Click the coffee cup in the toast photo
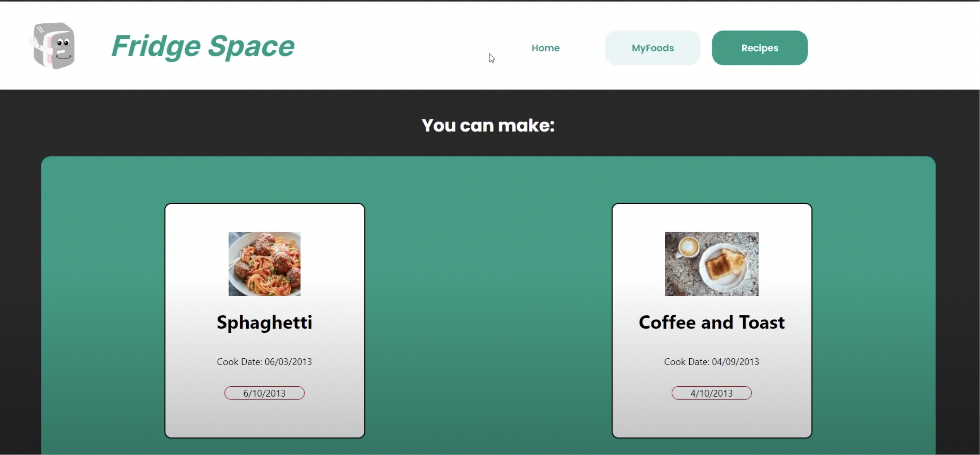980x455 pixels. click(x=688, y=247)
